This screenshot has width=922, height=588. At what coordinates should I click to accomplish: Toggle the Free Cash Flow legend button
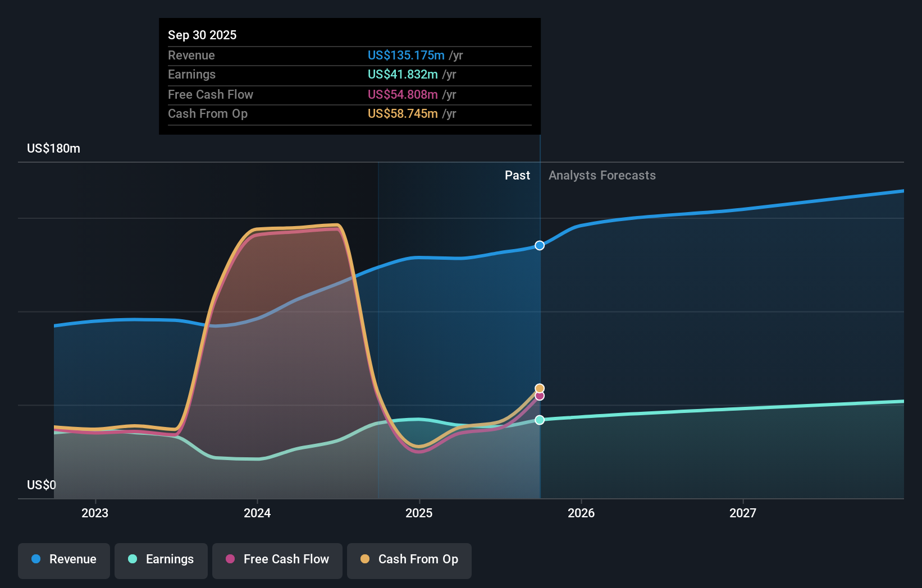pos(277,561)
